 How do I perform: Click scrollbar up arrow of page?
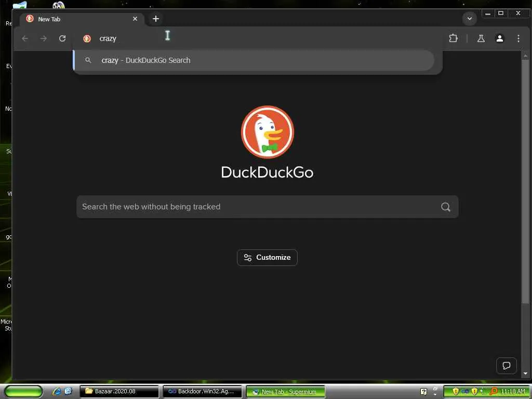[x=526, y=55]
